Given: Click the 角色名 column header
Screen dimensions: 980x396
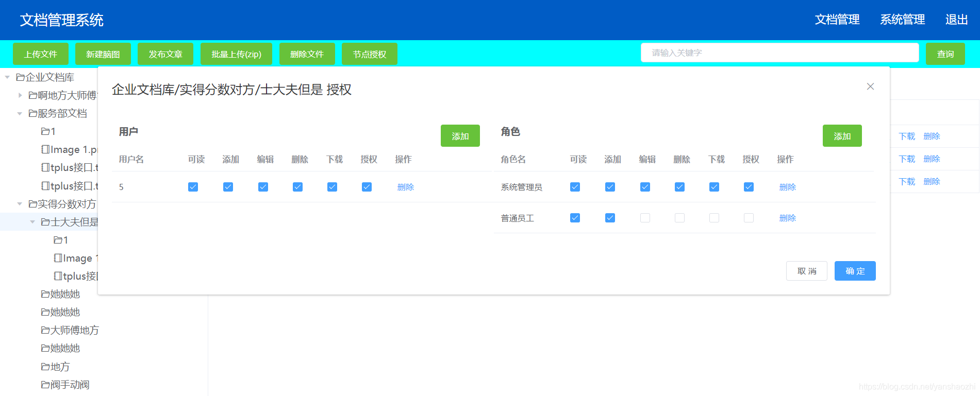Looking at the screenshot, I should click(x=513, y=159).
